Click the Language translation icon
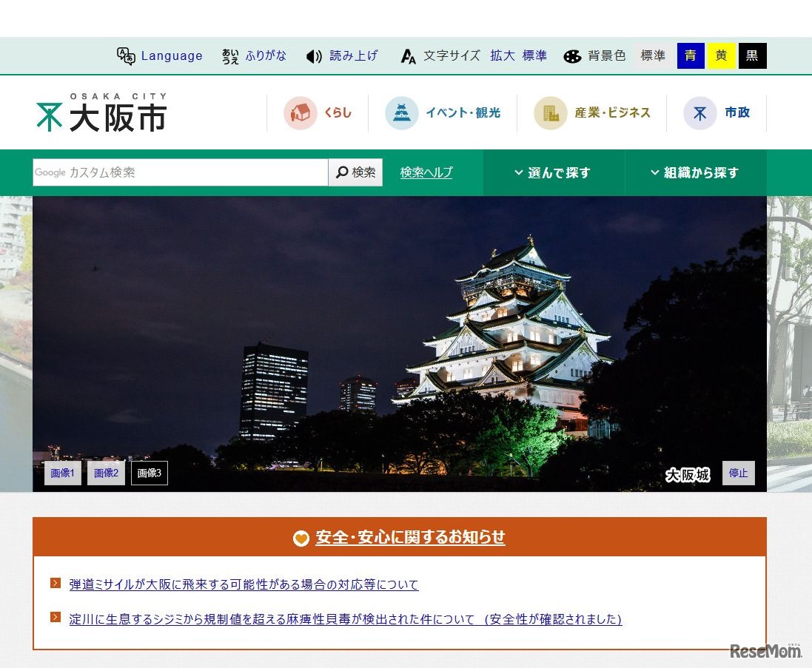The width and height of the screenshot is (812, 668). pos(126,55)
